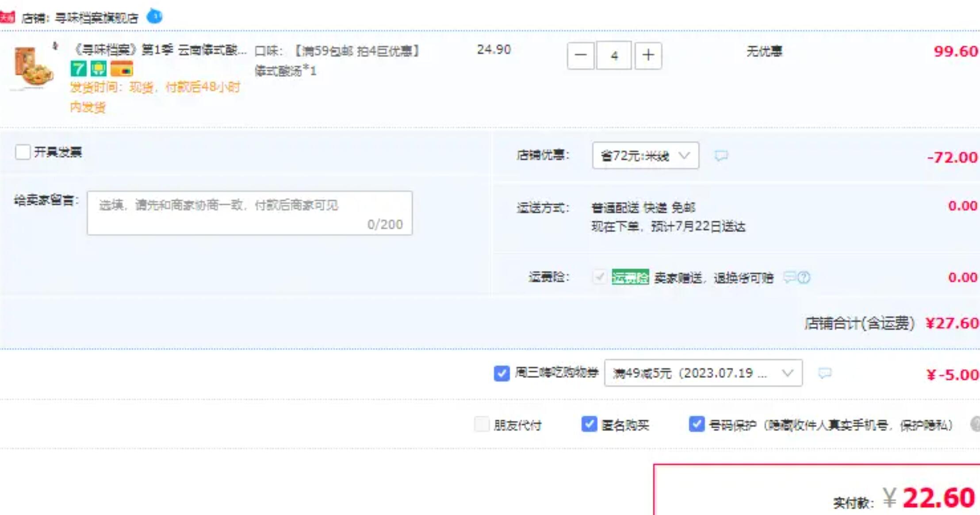The image size is (980, 515).
Task: Open the 省72元 store discount dropdown
Action: point(646,156)
